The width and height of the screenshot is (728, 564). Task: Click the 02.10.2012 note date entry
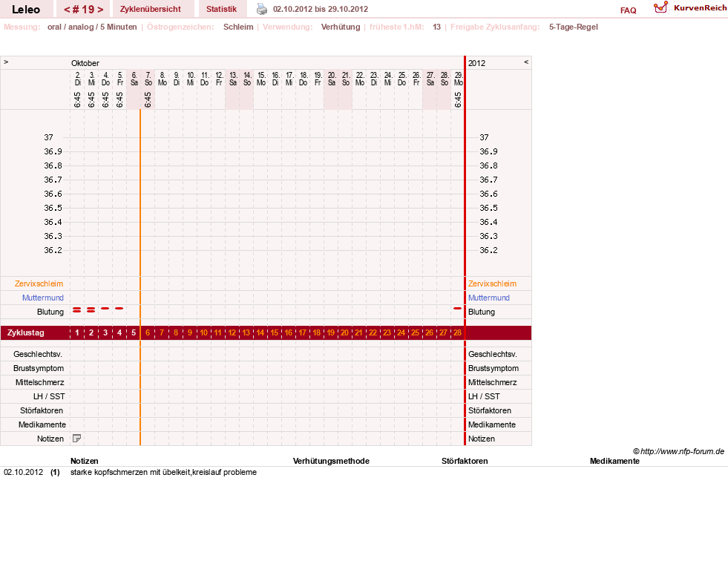[23, 472]
